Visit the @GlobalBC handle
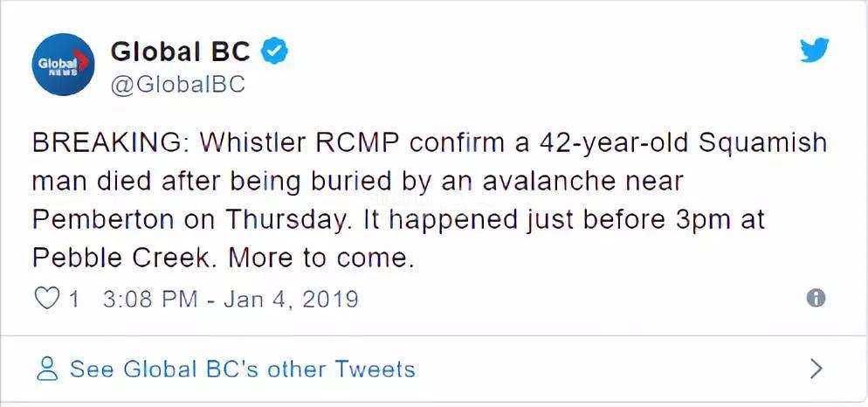The image size is (868, 407). point(177,84)
